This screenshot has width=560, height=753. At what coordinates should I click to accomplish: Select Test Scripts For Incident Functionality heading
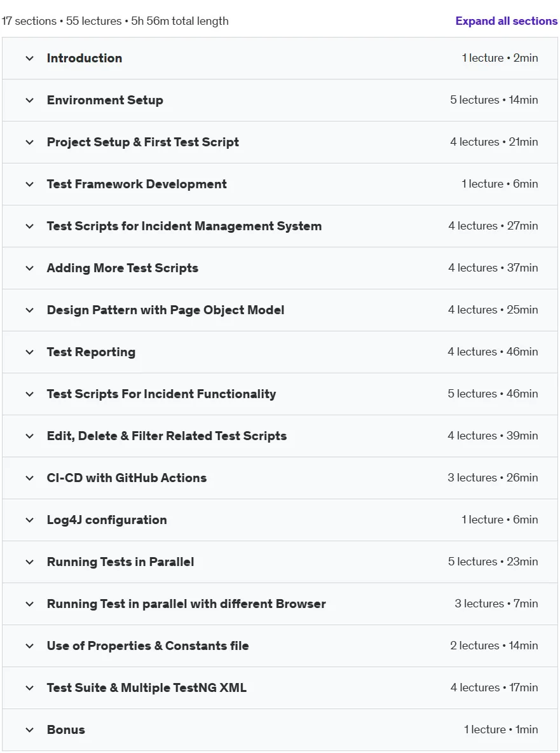[161, 394]
